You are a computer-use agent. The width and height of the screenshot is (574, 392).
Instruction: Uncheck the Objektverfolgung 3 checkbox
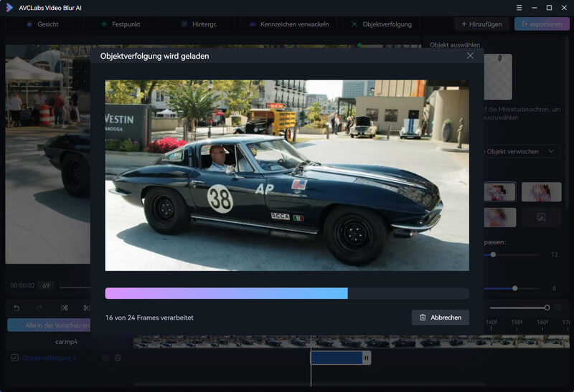14,358
